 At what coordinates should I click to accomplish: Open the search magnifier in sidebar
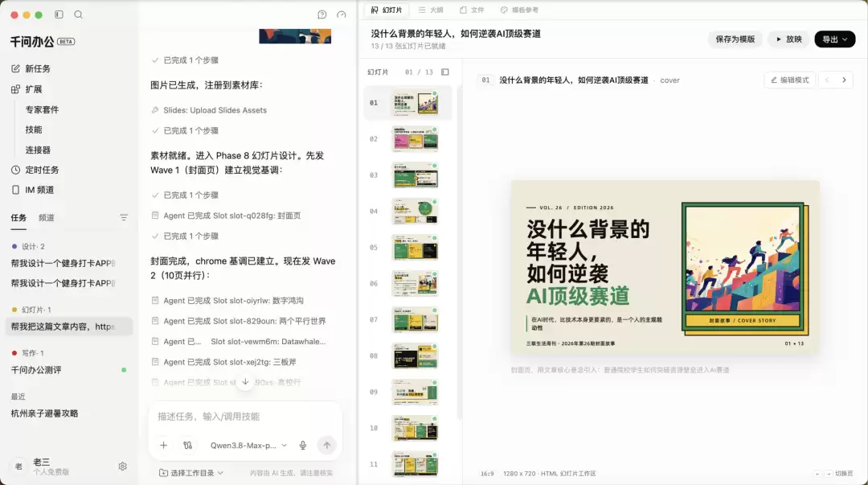(x=78, y=14)
